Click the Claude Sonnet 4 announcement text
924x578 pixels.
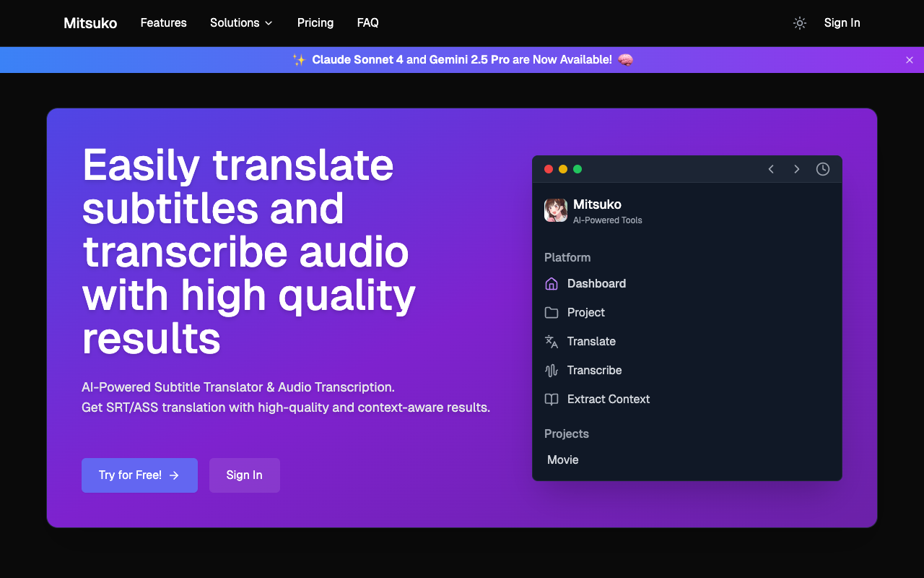[462, 60]
